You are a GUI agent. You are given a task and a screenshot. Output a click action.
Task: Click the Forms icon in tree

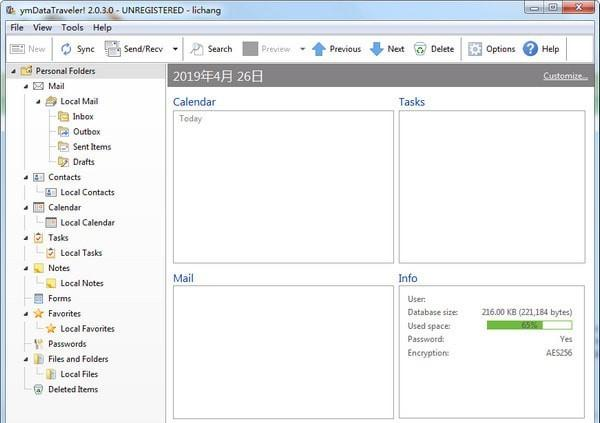[x=39, y=299]
